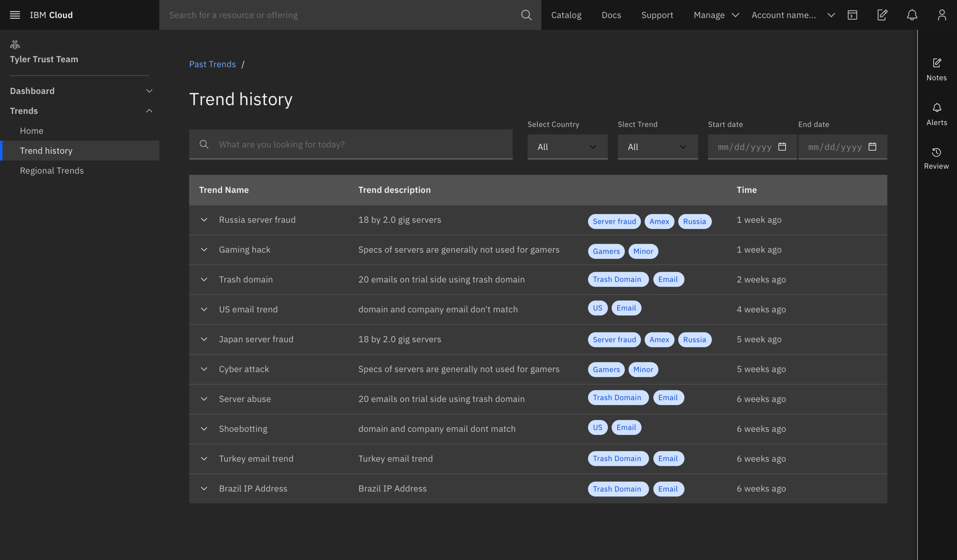
Task: Open the top bar notifications bell
Action: pyautogui.click(x=912, y=15)
